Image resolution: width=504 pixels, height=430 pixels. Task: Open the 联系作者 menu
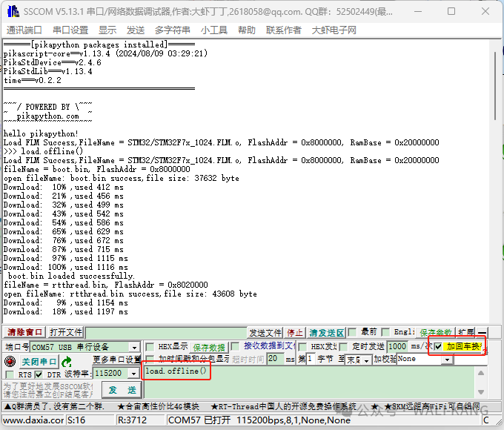[x=283, y=30]
